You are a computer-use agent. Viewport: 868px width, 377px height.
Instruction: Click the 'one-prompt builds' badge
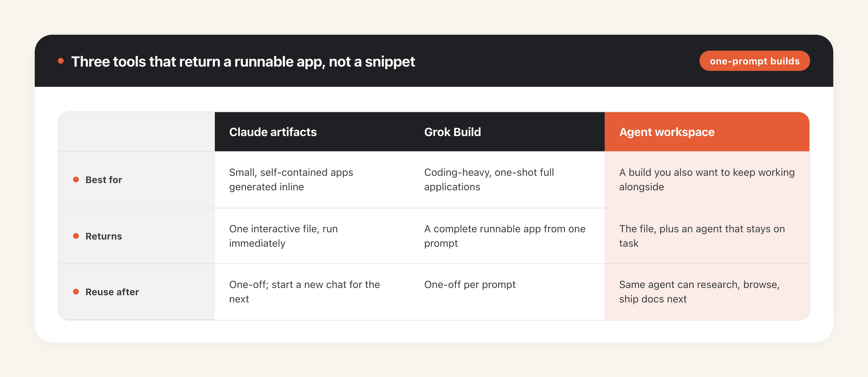754,61
